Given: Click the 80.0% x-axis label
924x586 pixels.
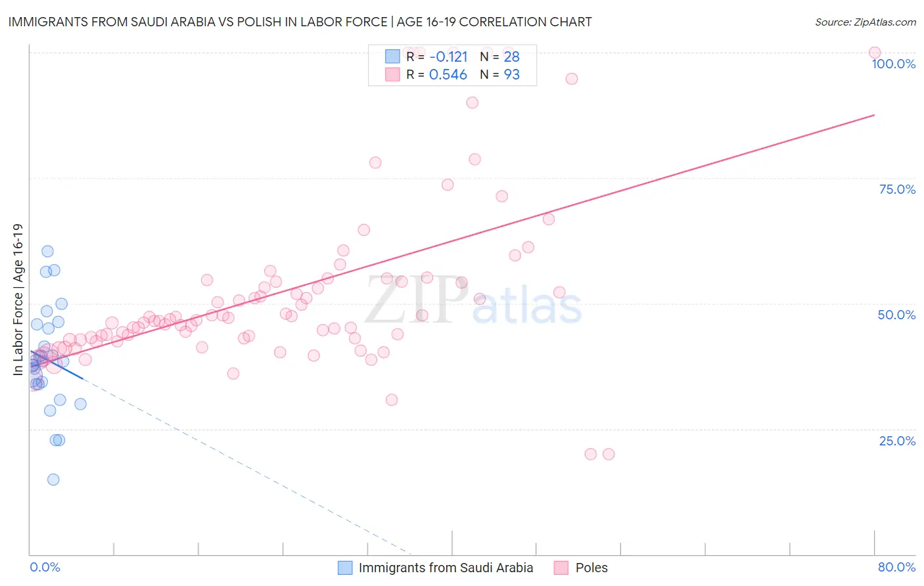Looking at the screenshot, I should pos(896,567).
